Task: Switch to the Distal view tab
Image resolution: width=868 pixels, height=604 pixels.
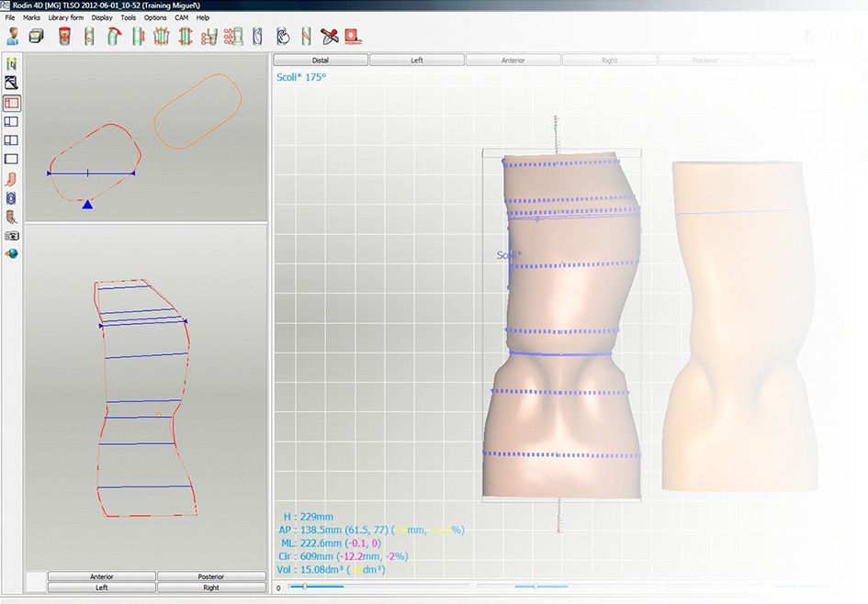Action: tap(321, 61)
